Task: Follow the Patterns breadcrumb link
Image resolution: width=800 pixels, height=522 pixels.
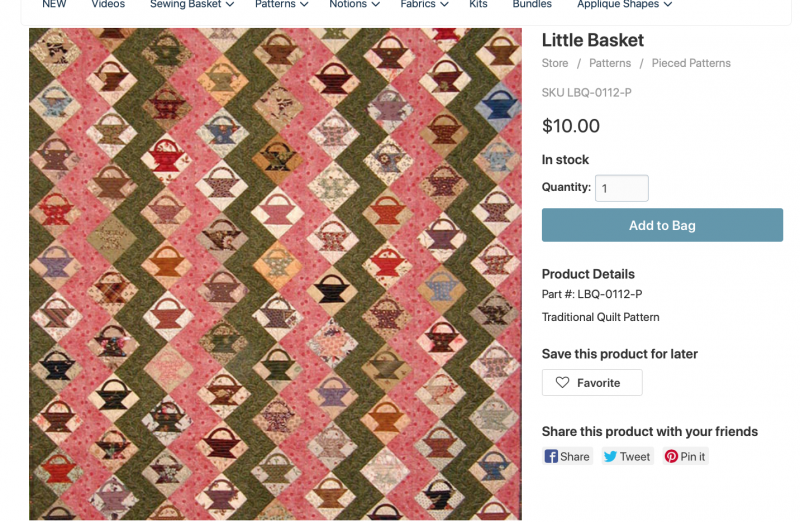Action: (610, 63)
